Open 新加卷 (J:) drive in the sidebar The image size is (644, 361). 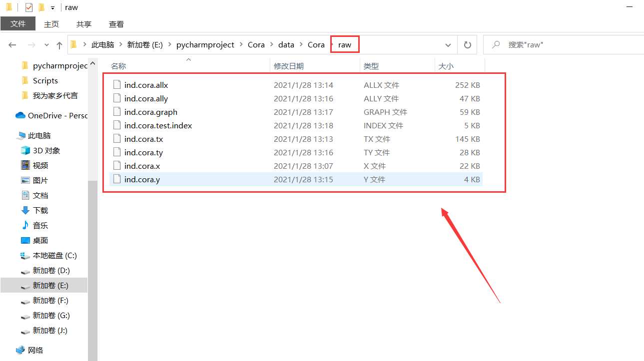pyautogui.click(x=50, y=331)
